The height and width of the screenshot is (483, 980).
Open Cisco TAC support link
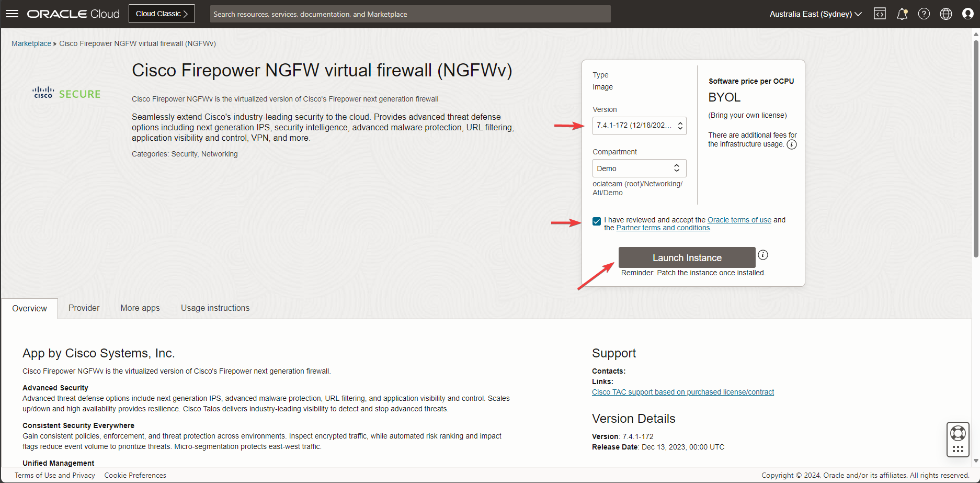[x=683, y=392]
